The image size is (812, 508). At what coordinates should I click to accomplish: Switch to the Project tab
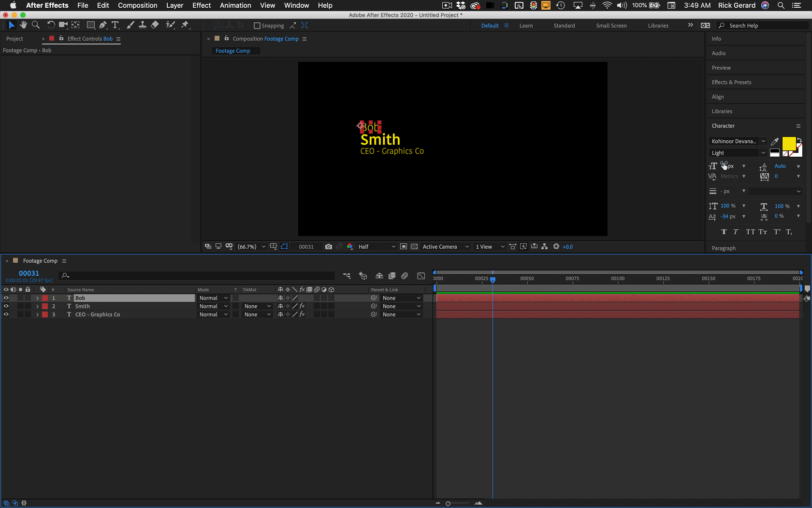14,39
